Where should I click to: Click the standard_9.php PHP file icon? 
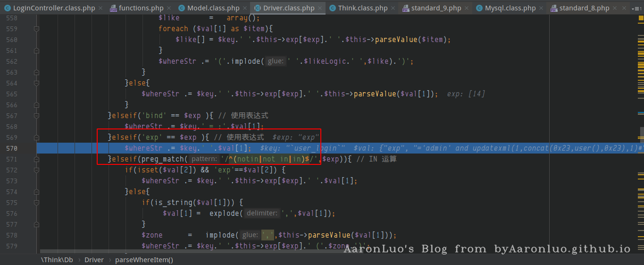click(x=406, y=8)
